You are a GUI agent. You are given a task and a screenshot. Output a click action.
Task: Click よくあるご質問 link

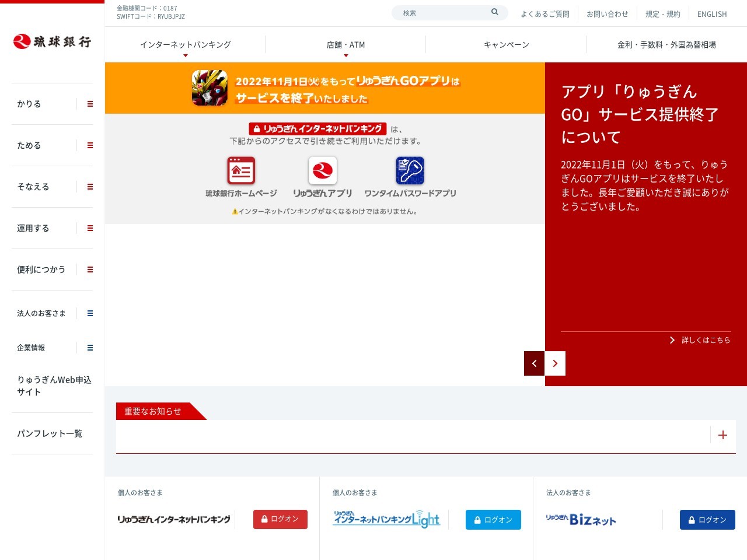pyautogui.click(x=545, y=14)
